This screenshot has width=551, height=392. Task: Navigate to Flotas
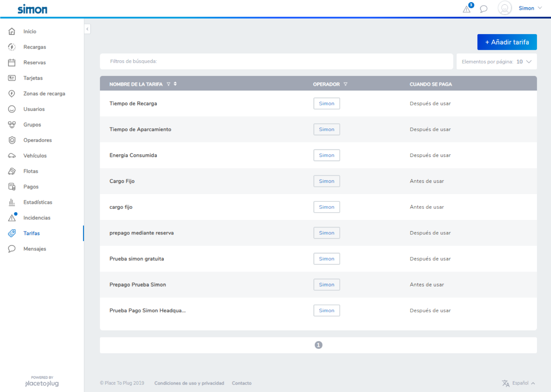pyautogui.click(x=31, y=171)
